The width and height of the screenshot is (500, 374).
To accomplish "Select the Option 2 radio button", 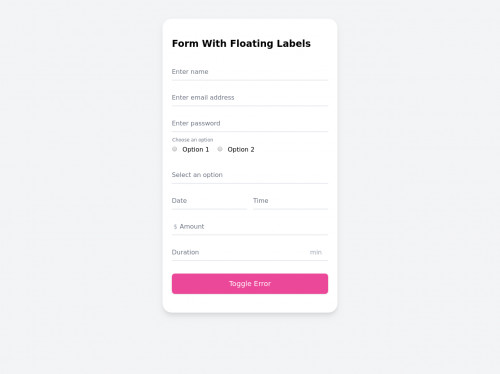I will pos(220,149).
